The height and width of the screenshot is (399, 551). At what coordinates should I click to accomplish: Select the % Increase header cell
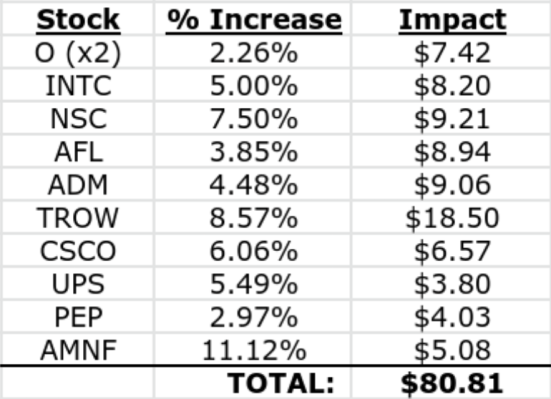coord(253,19)
